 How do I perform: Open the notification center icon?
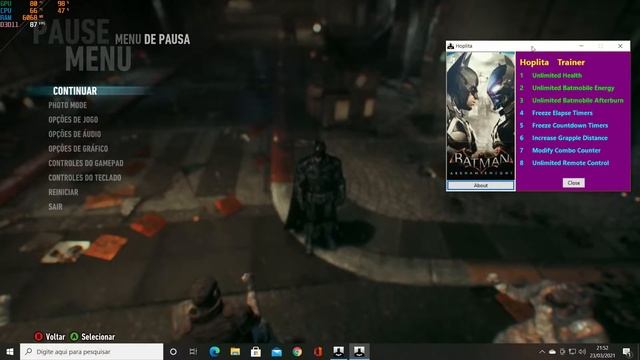627,351
